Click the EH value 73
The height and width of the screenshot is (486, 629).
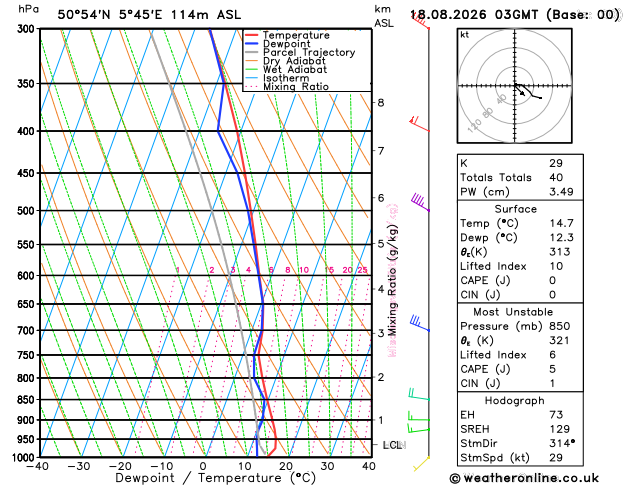pos(556,415)
